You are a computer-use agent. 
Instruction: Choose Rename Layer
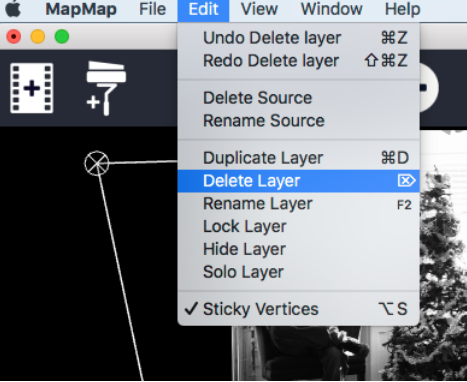click(298, 204)
